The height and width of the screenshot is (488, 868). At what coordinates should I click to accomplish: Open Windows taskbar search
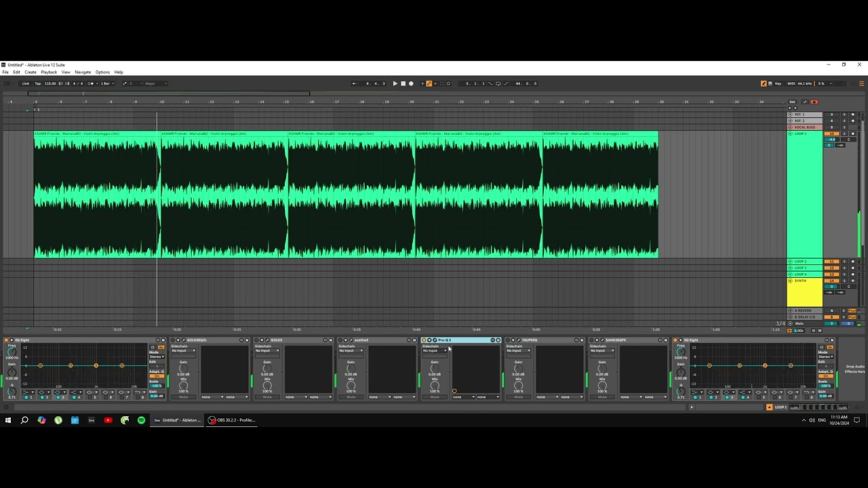24,420
